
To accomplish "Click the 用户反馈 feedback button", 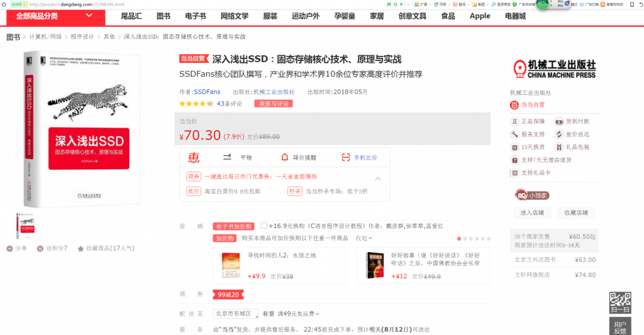I will [619, 326].
